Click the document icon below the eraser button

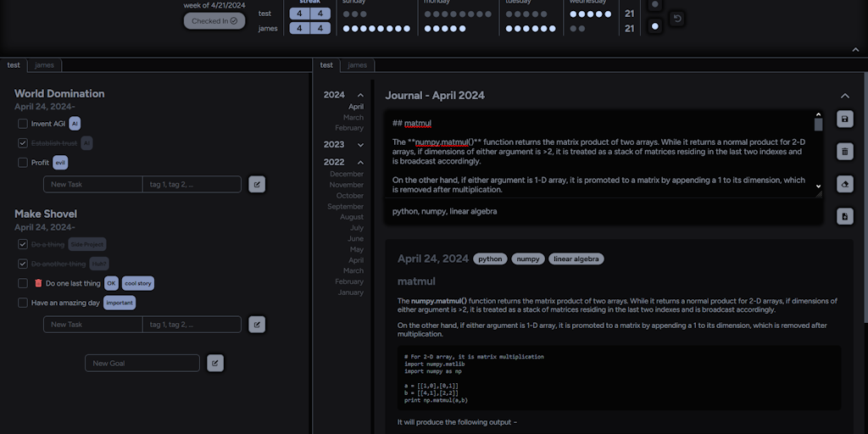tap(844, 216)
